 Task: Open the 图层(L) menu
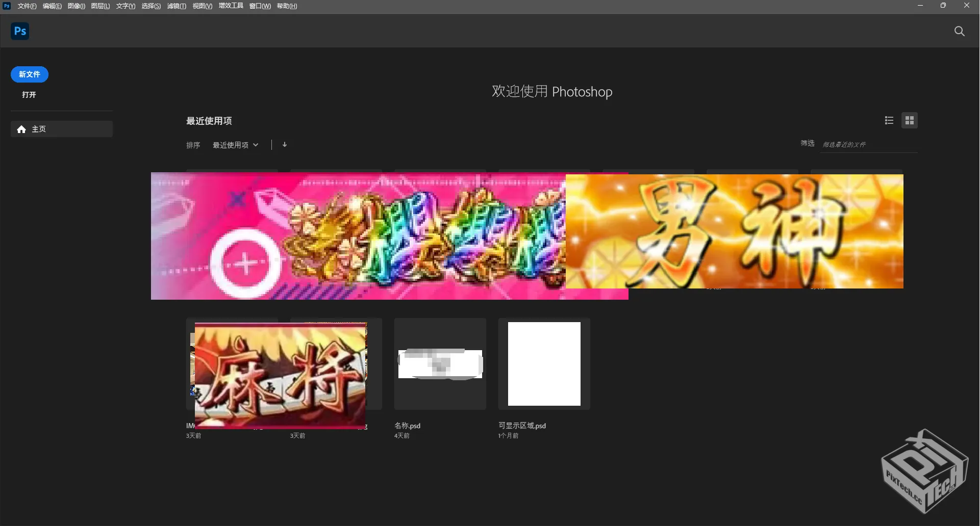(x=100, y=6)
